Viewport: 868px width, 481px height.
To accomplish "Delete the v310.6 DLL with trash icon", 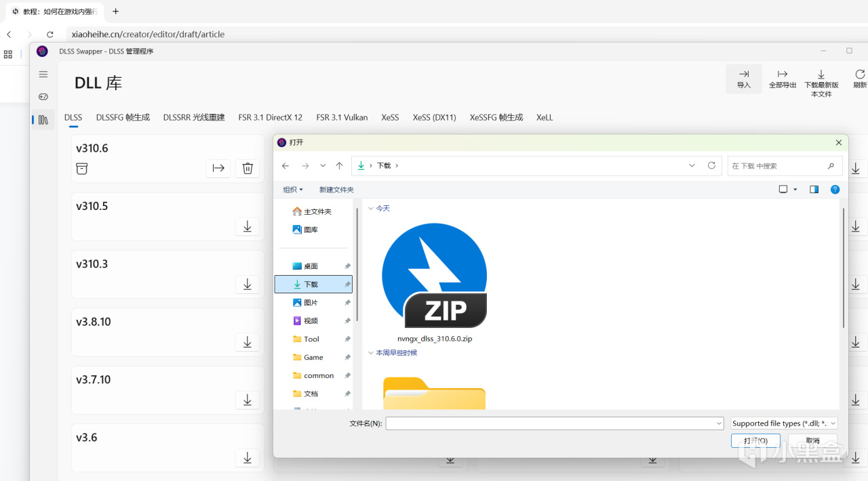I will (x=248, y=169).
